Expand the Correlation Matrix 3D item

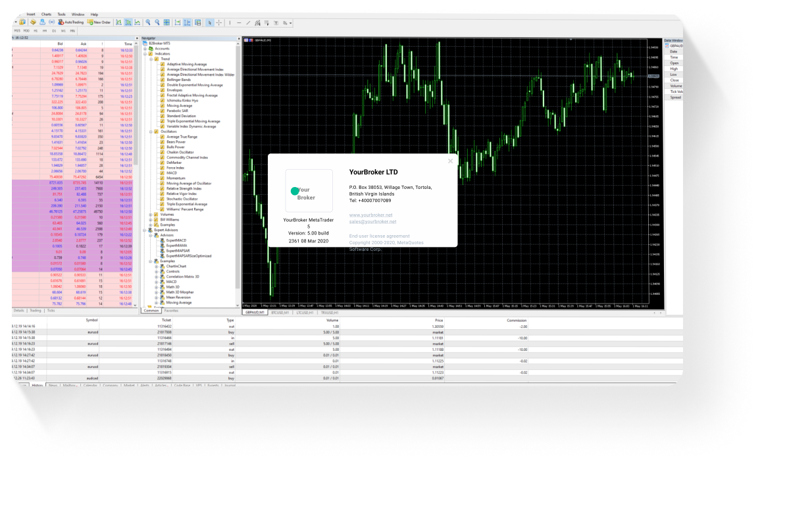coord(156,277)
